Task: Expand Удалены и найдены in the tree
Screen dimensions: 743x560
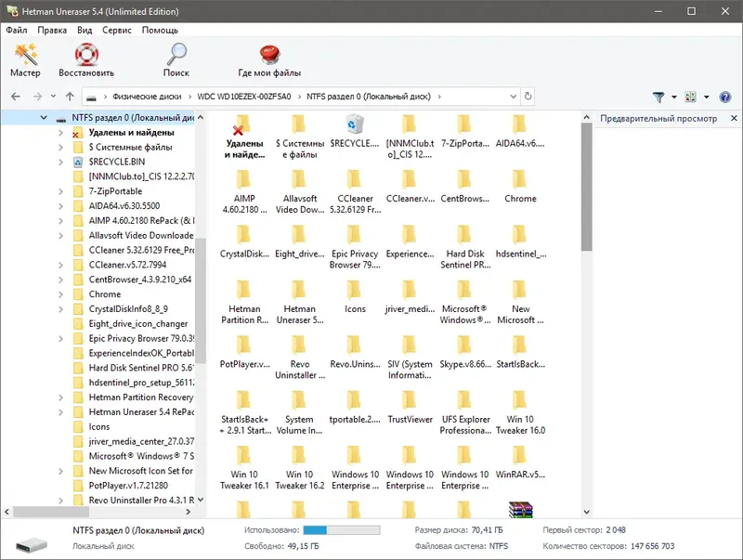Action: [60, 133]
